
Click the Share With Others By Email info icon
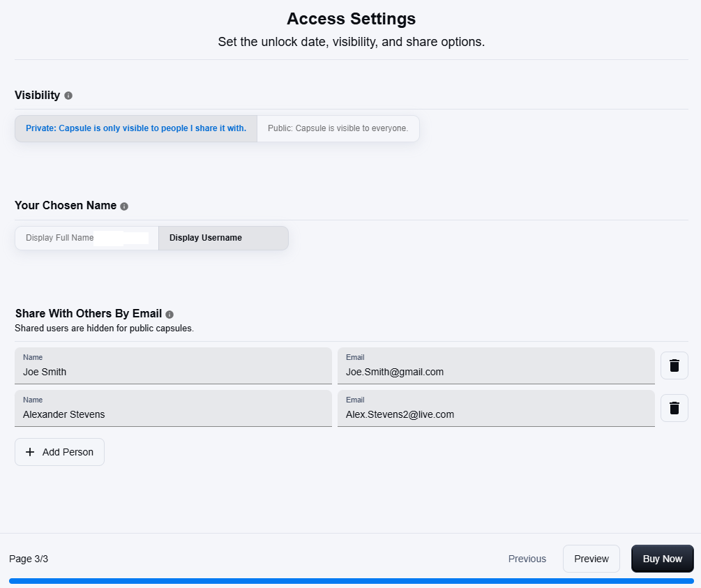coord(169,315)
